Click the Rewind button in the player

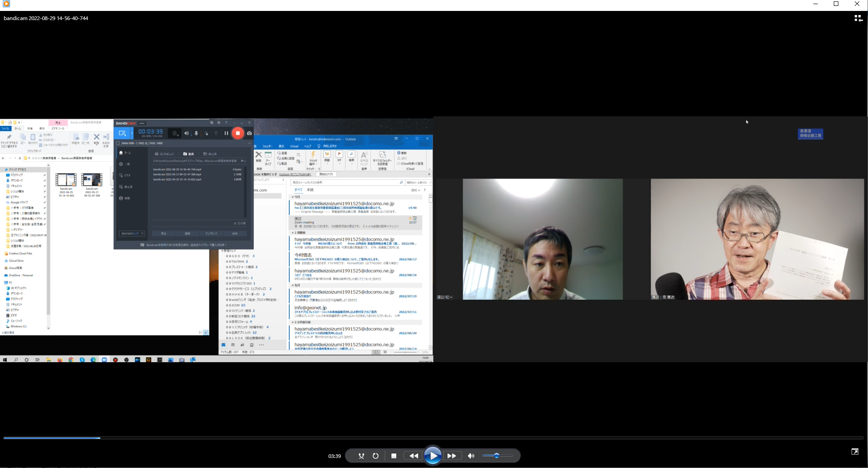(414, 456)
